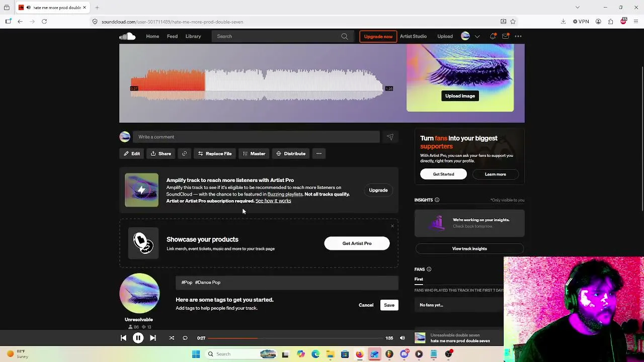
Task: Seek within the track waveform
Action: (x=257, y=84)
